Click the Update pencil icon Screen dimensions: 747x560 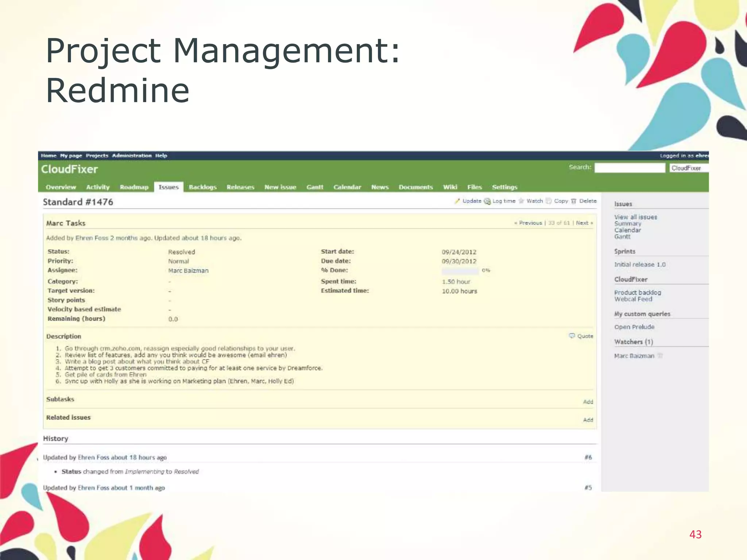pyautogui.click(x=457, y=201)
